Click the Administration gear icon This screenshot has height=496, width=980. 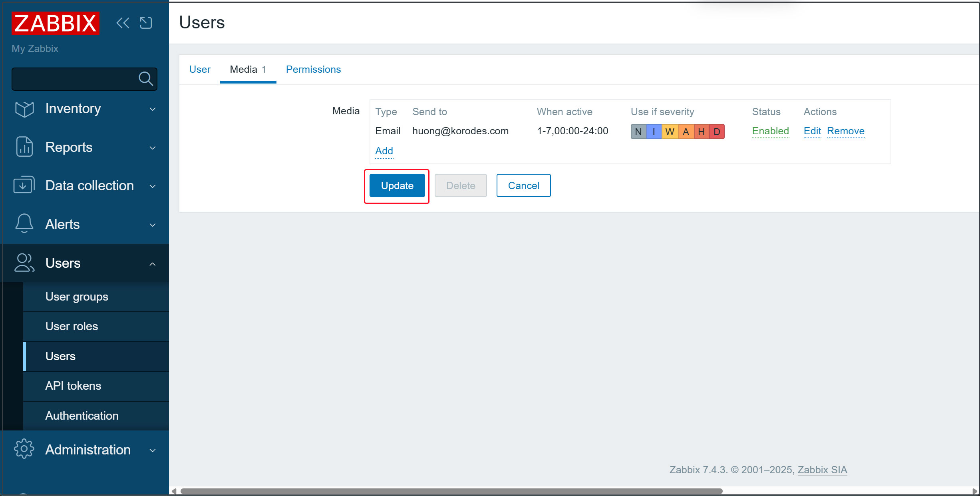(x=24, y=449)
